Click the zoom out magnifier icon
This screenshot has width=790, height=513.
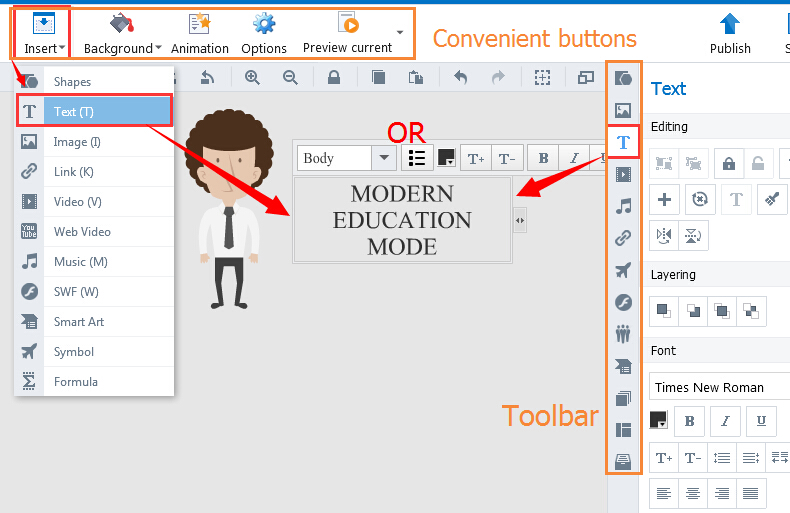click(x=290, y=78)
